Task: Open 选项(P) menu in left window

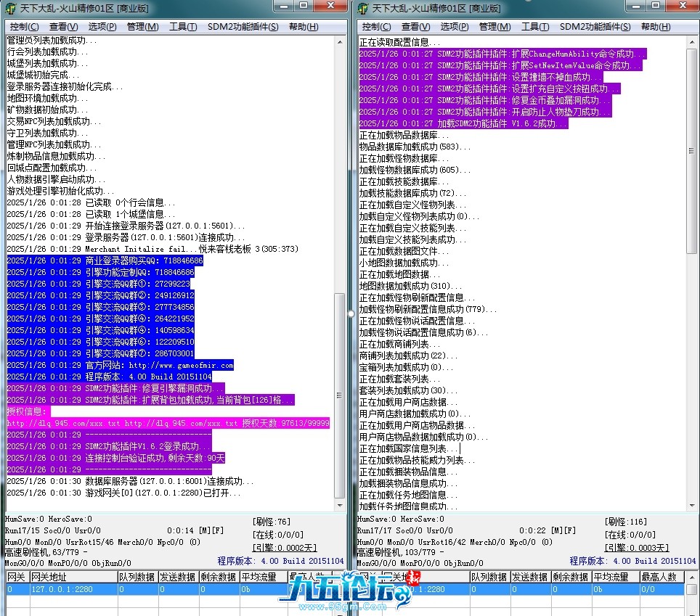Action: [102, 27]
